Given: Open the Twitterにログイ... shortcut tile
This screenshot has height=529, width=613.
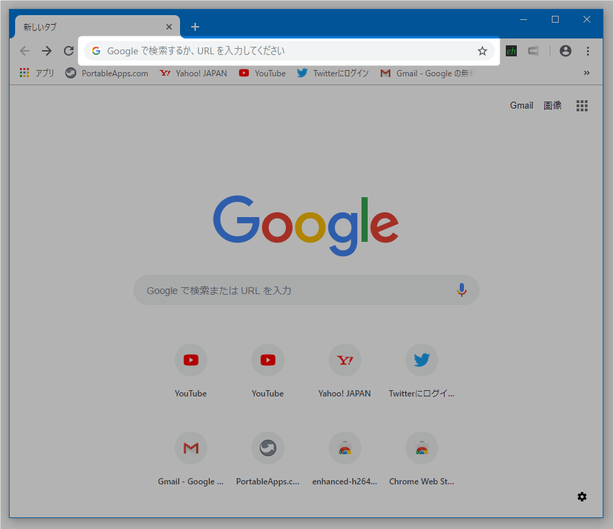Looking at the screenshot, I should (421, 369).
